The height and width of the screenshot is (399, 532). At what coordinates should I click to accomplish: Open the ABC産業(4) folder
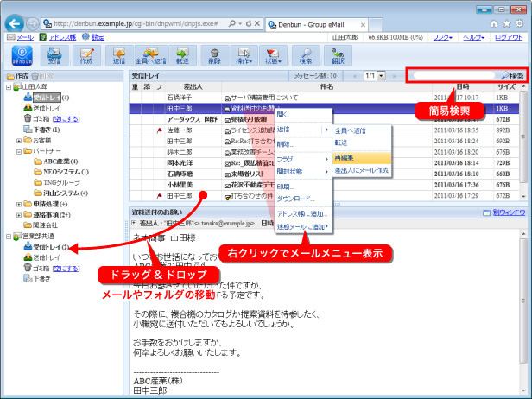pyautogui.click(x=56, y=161)
